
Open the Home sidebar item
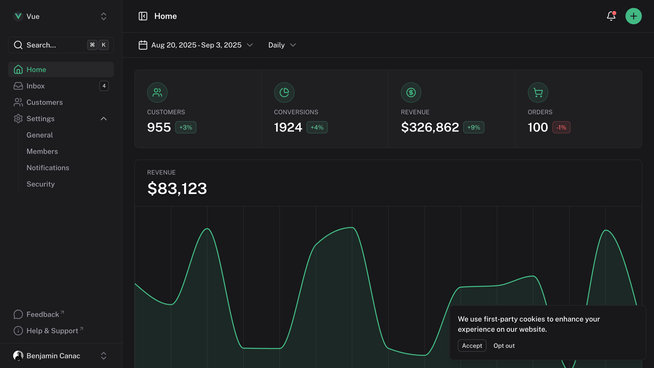tap(61, 70)
